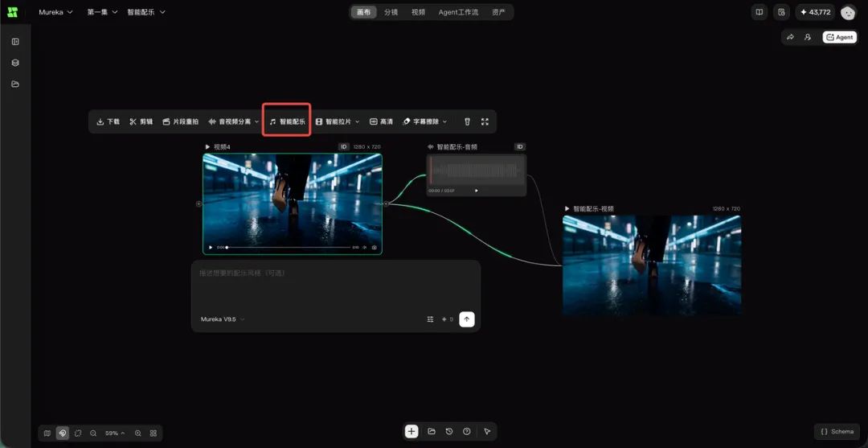Toggle the minimap icon
Image resolution: width=868 pixels, height=448 pixels.
pyautogui.click(x=47, y=433)
